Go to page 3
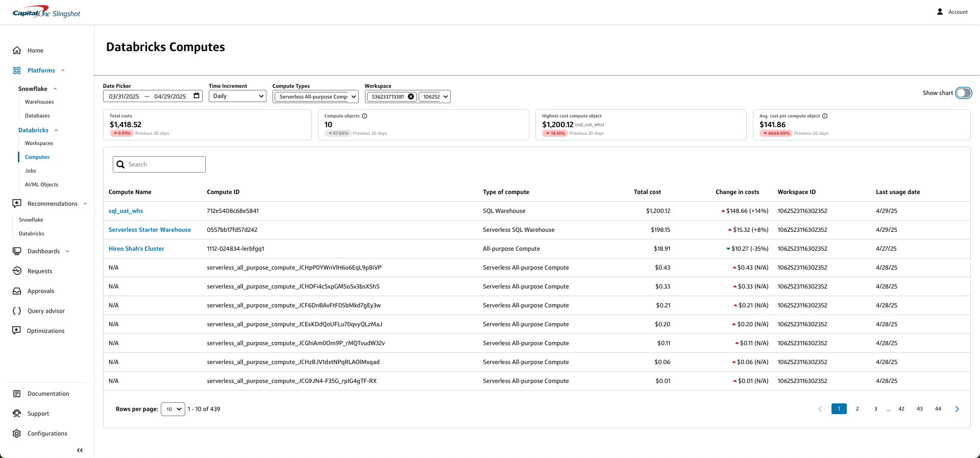Viewport: 980px width, 458px height. 876,409
